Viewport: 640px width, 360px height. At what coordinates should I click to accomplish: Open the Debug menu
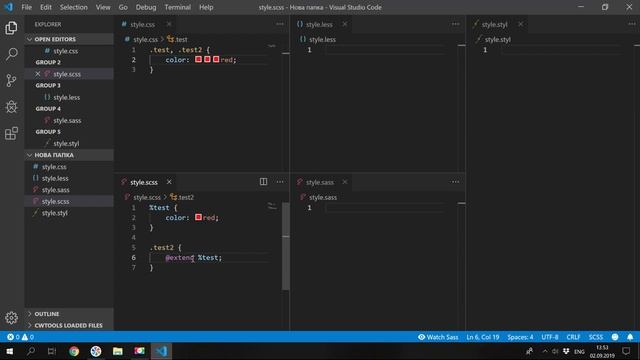click(146, 7)
